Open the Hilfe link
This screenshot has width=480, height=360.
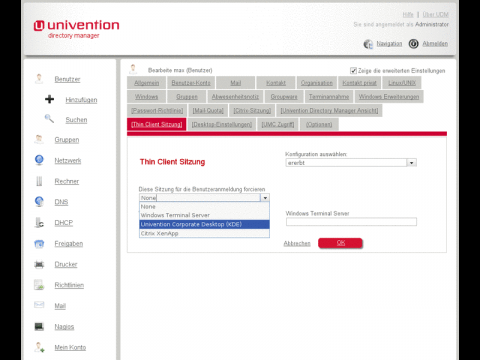tap(408, 14)
